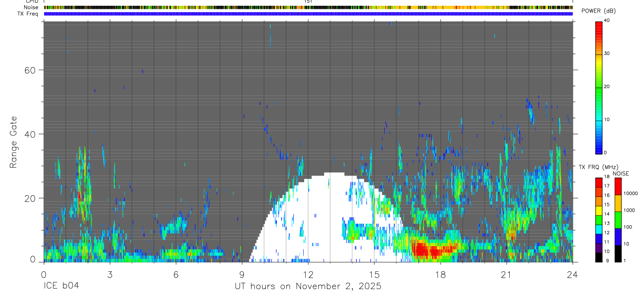Viewport: 644px width, 297px height.
Task: Click the 'Noise' row label at top
Action: tap(31, 7)
